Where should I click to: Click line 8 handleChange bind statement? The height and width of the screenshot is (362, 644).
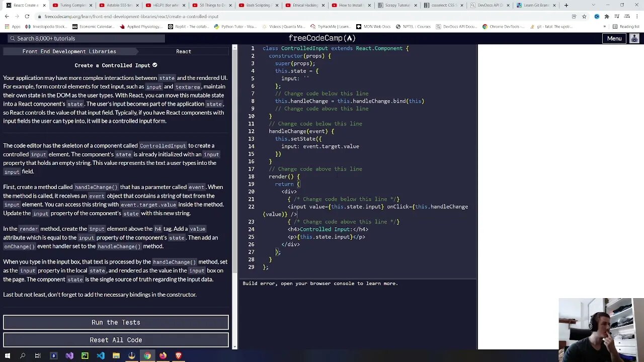tap(350, 101)
